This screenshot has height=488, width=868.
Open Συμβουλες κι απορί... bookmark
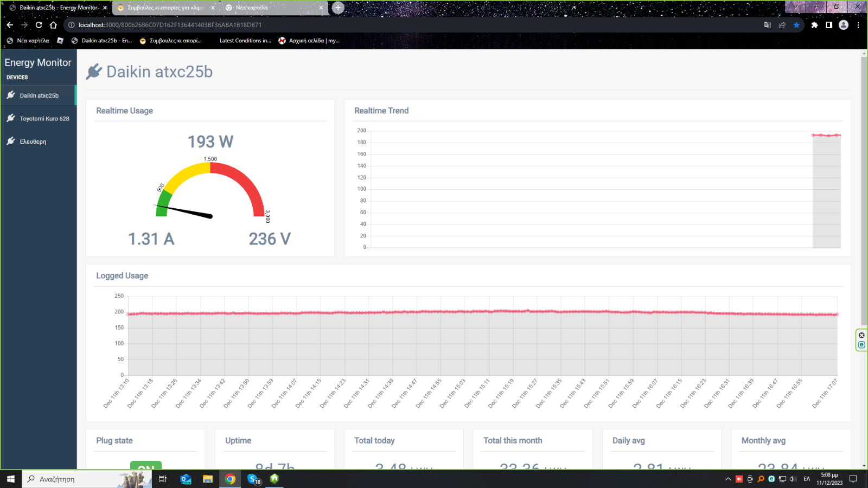tap(170, 41)
